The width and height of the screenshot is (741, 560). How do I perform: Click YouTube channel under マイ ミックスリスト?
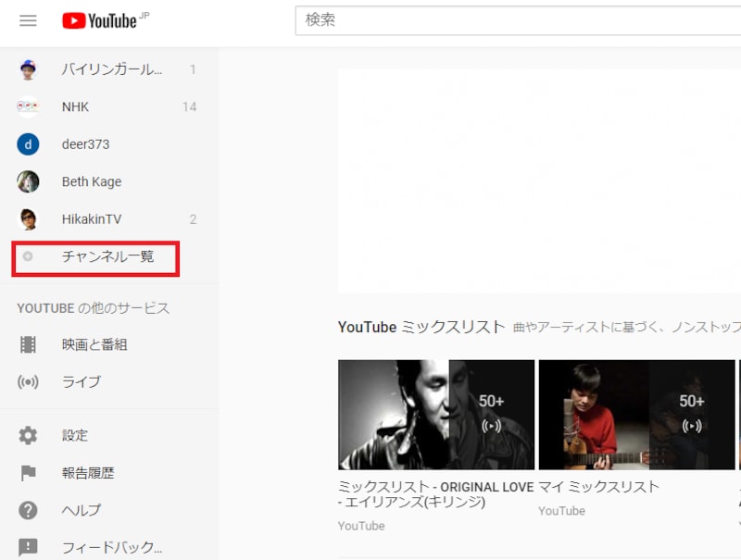coord(562,511)
